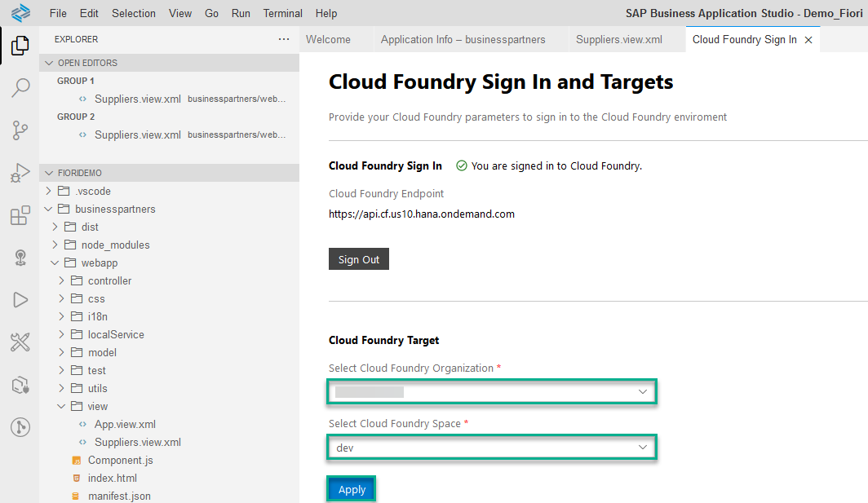The height and width of the screenshot is (503, 868).
Task: Collapse the FIORIDEMO section
Action: [x=49, y=173]
